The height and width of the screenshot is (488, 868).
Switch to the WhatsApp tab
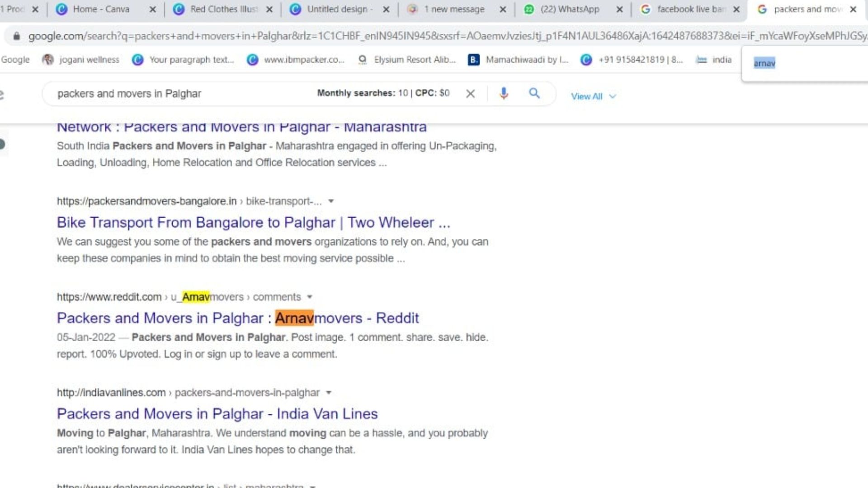pos(569,9)
